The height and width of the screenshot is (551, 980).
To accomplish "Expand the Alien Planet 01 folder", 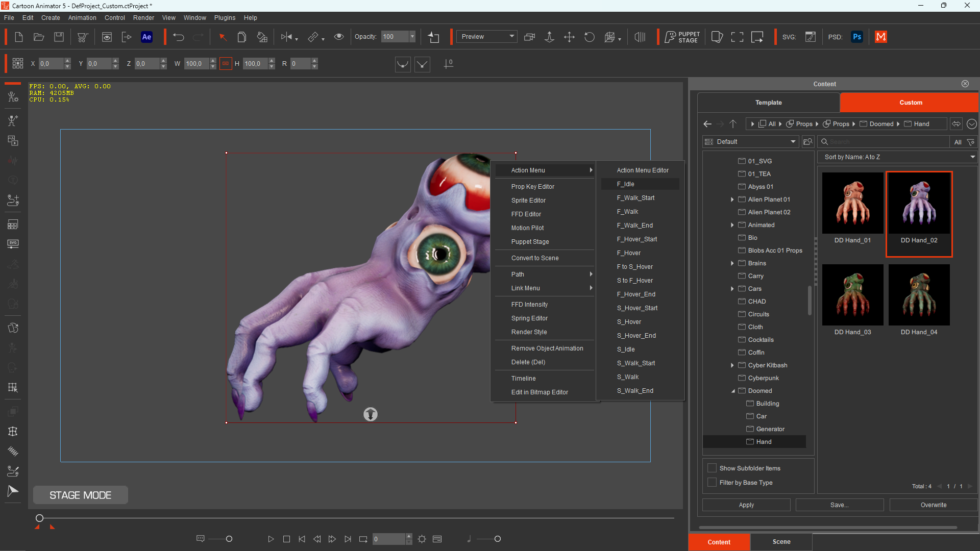I will (732, 199).
